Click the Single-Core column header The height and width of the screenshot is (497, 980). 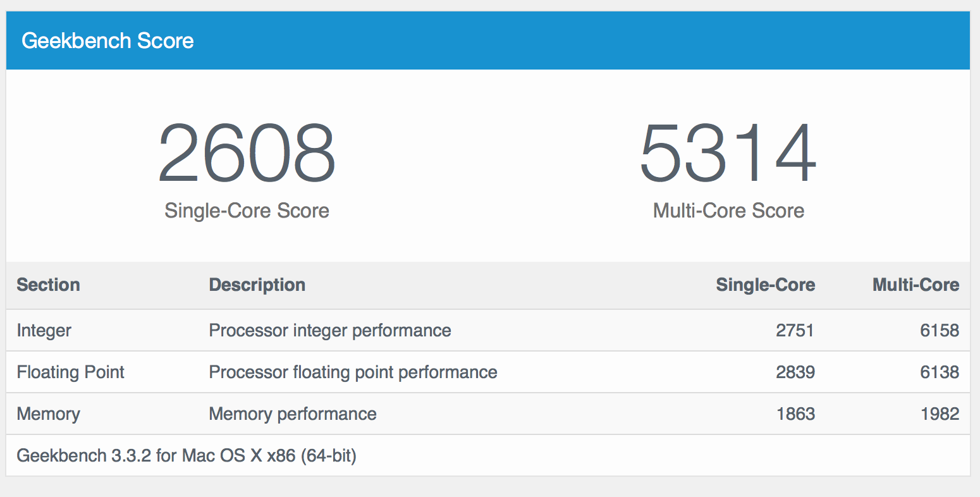[765, 285]
